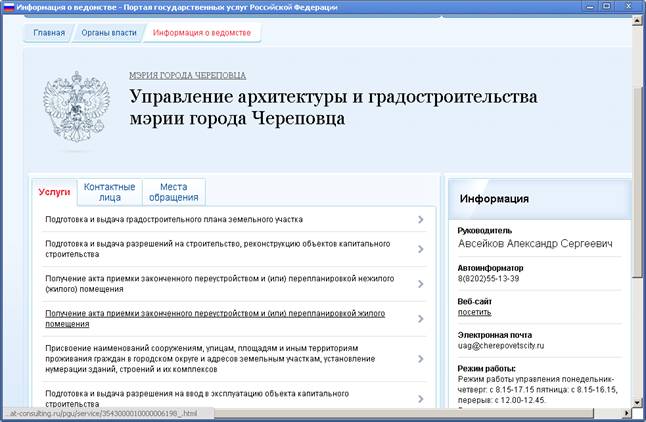646x422 pixels.
Task: Expand arrow for ввод в эксплуатацию service
Action: [x=420, y=399]
